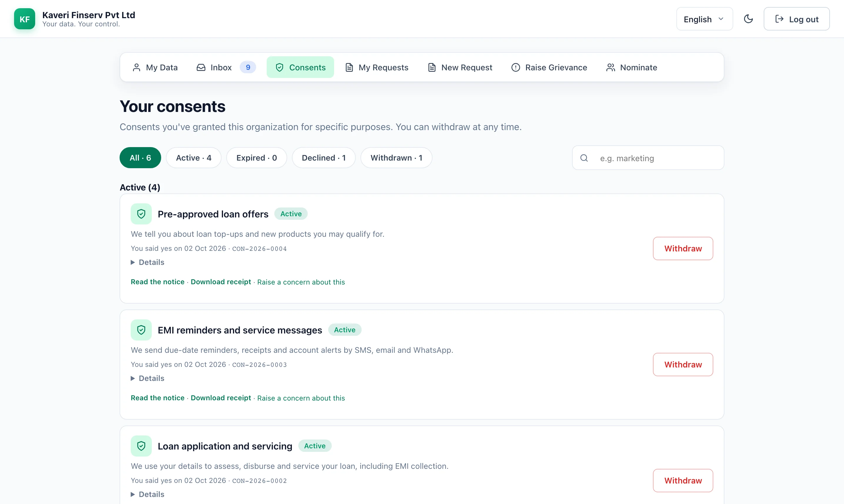The height and width of the screenshot is (504, 844).
Task: Click the Active (4) section heading
Action: (140, 188)
